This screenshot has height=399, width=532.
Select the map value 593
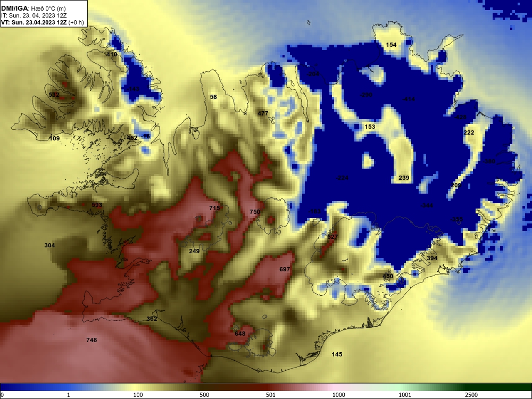(x=97, y=205)
